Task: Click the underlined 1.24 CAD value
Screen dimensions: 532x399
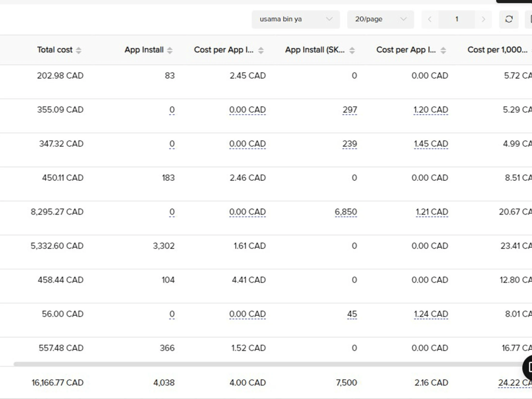Action: point(431,314)
